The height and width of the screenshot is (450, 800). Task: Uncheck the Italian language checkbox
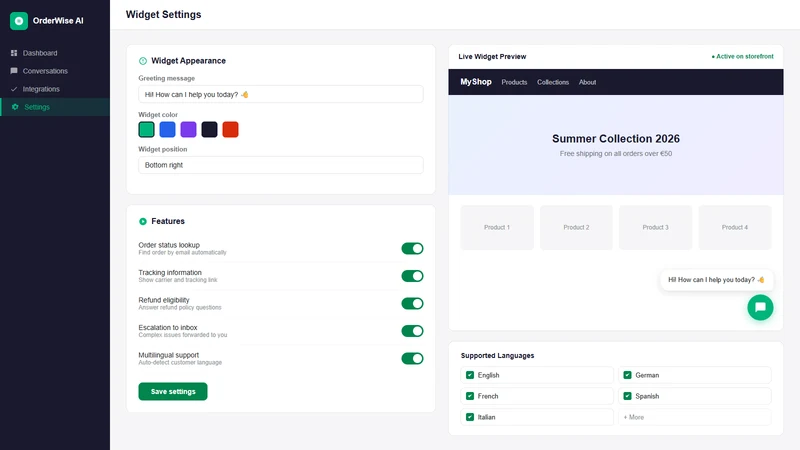470,417
